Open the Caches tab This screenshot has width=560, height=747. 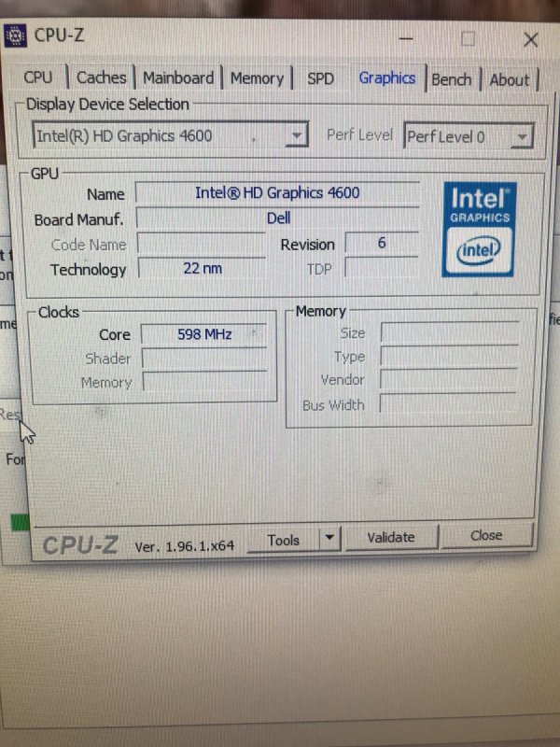click(x=102, y=78)
